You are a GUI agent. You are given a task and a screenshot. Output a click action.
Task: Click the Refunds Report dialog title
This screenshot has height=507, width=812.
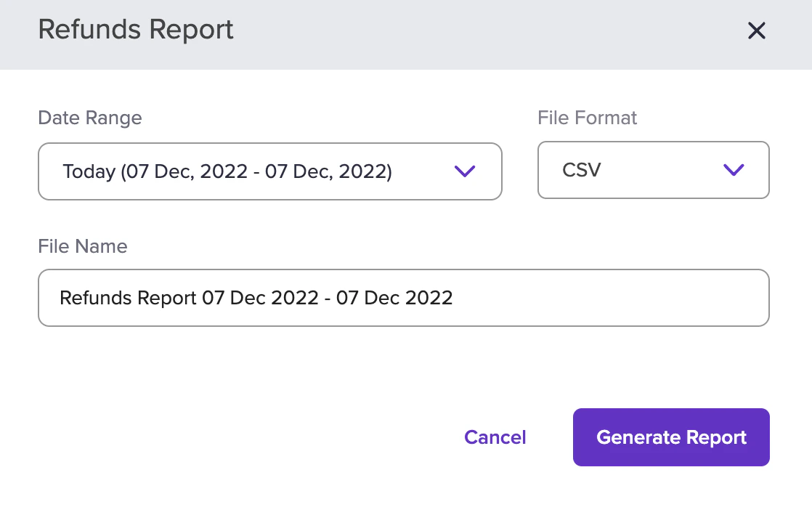coord(135,30)
